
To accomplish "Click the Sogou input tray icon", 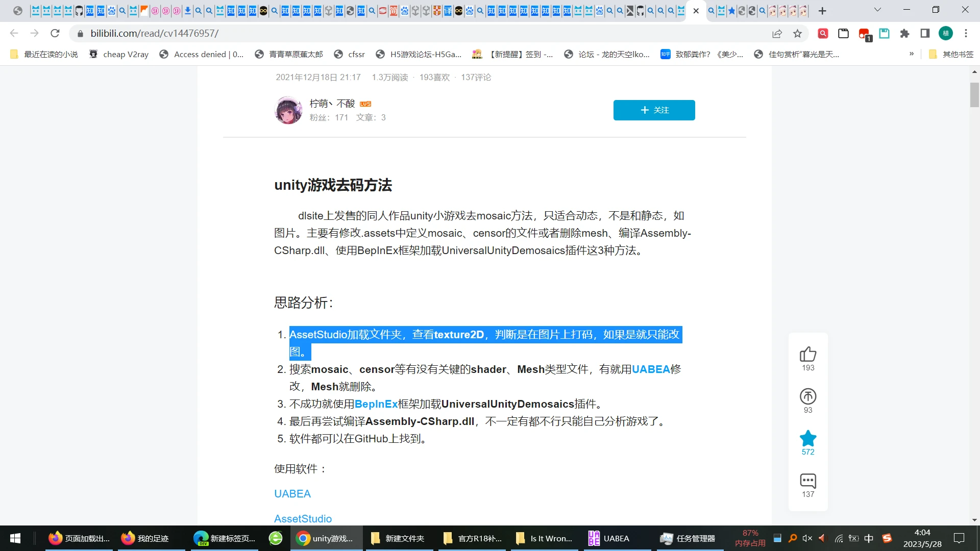I will pos(887,538).
